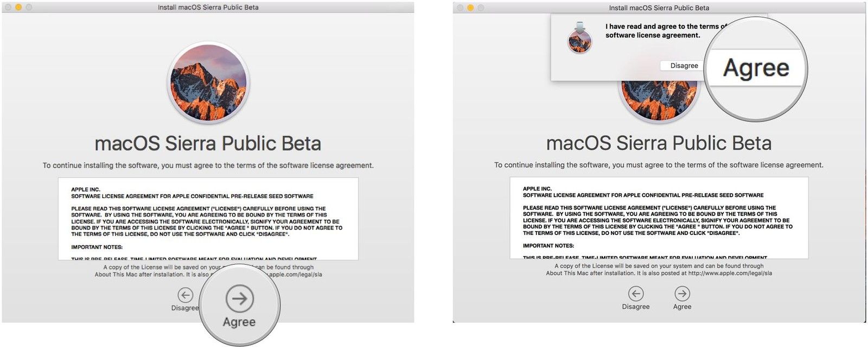Click the 'macOS Sierra Public Beta' heading in the window without the sheet
The image size is (868, 350).
tap(208, 143)
